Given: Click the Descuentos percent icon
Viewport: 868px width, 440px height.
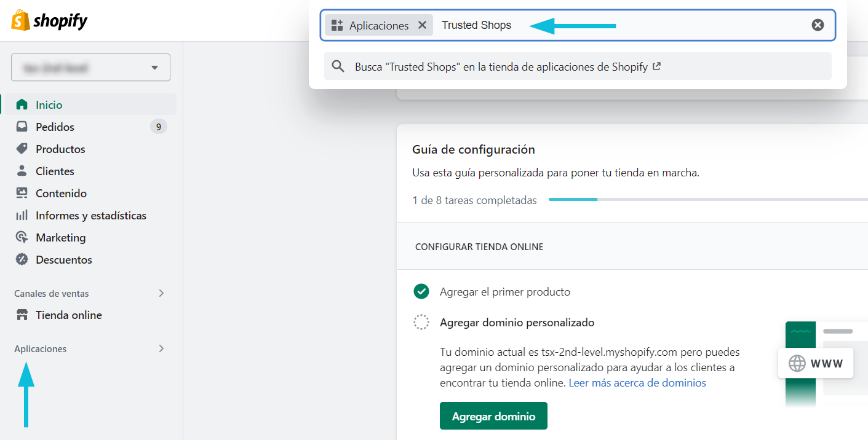Looking at the screenshot, I should click(x=22, y=259).
